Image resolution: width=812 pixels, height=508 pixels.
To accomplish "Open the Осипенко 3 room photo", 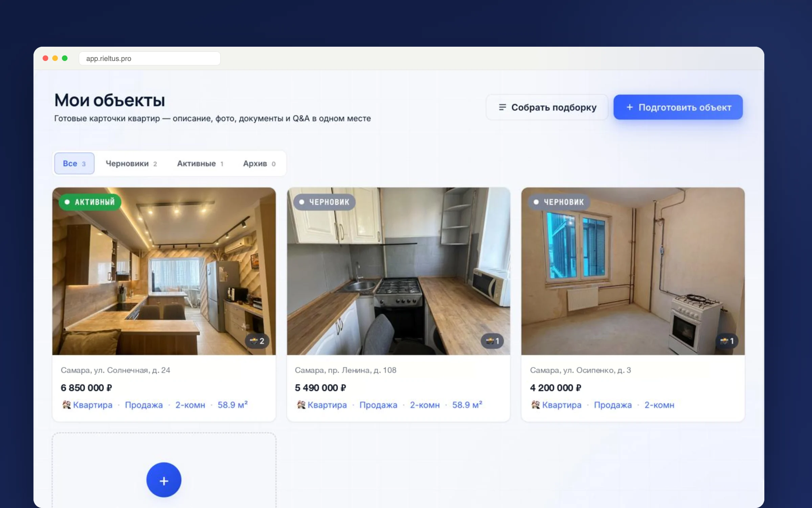I will (633, 271).
